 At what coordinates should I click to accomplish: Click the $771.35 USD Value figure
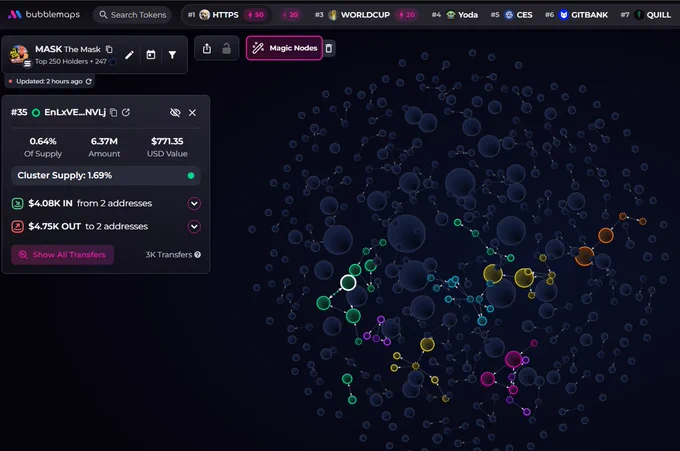[167, 141]
